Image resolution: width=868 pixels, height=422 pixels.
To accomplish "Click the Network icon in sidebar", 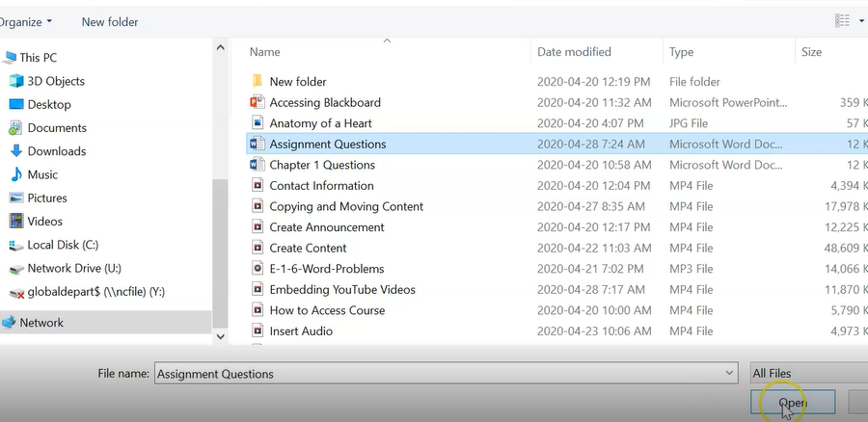I will [x=9, y=323].
